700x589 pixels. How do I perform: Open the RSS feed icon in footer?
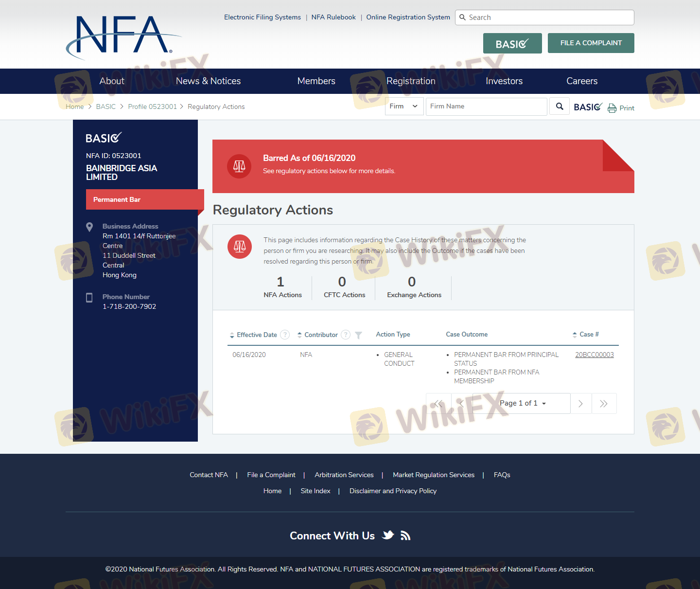(x=405, y=535)
